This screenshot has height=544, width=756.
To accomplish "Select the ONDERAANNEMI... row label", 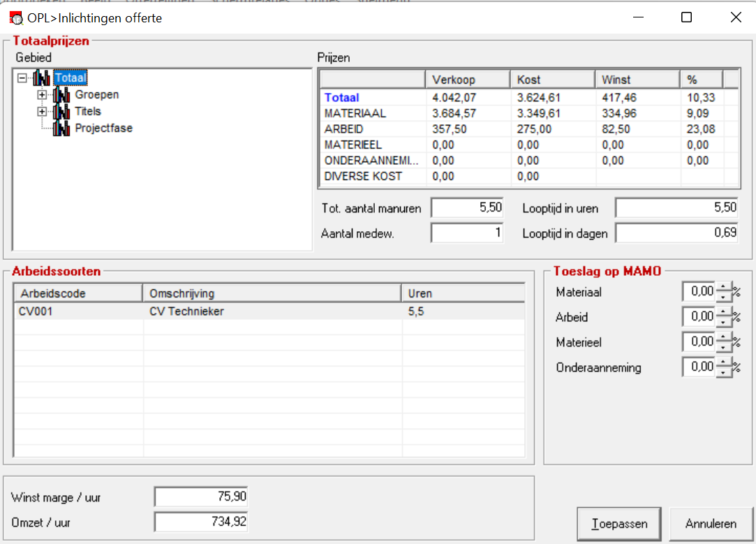I will click(371, 161).
